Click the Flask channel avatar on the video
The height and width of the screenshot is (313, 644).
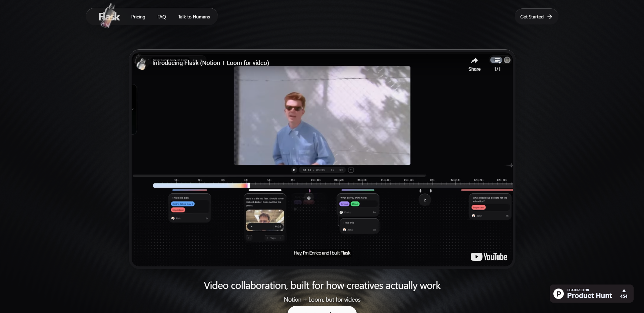click(x=141, y=63)
